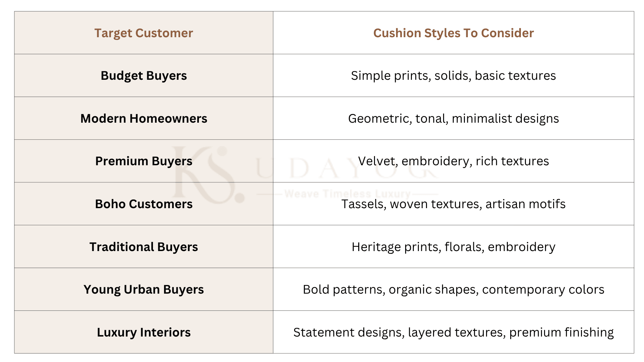Select the Budget Buyers cell
The image size is (644, 362).
[x=144, y=75]
